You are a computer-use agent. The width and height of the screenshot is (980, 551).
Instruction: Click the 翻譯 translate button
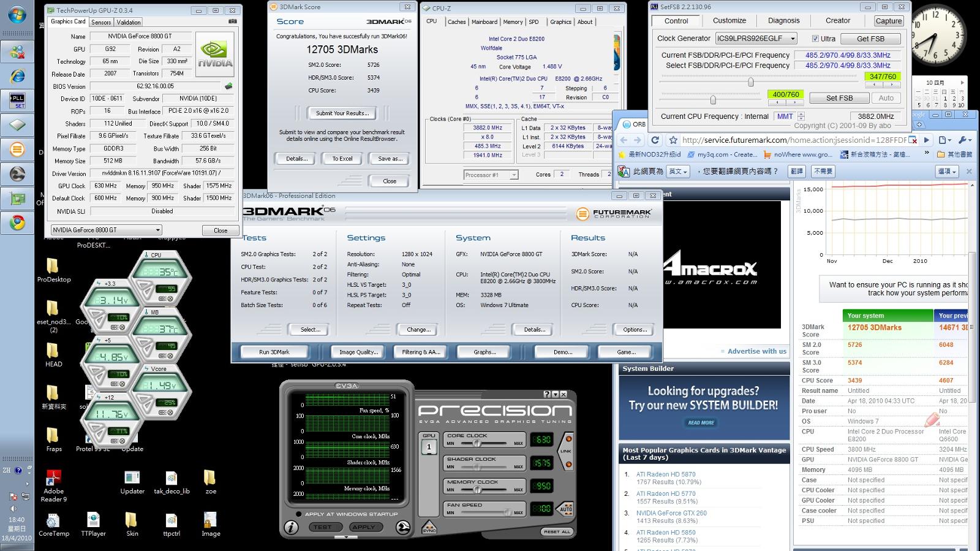click(x=797, y=172)
